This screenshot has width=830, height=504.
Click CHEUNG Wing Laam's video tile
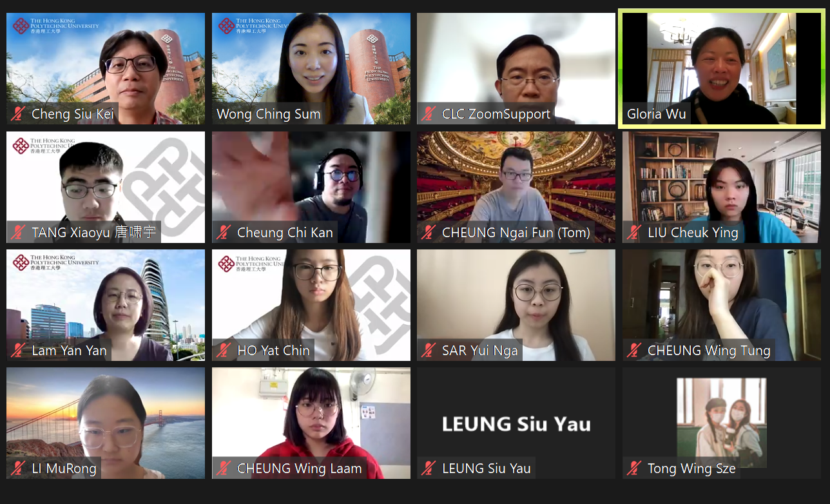tap(311, 423)
